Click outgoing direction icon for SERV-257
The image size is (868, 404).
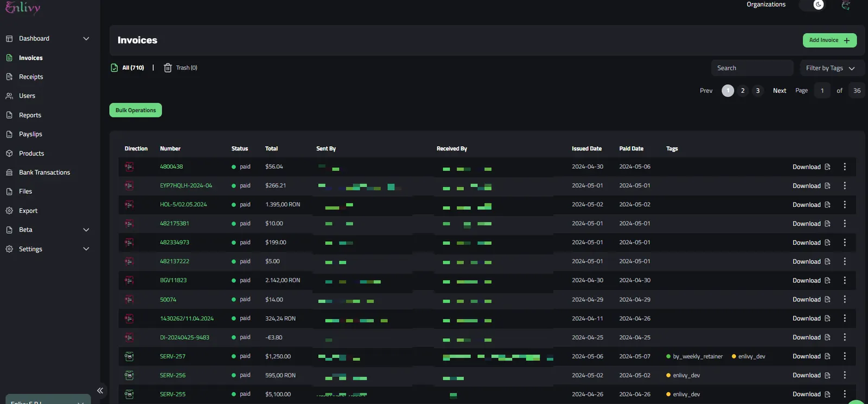(129, 357)
